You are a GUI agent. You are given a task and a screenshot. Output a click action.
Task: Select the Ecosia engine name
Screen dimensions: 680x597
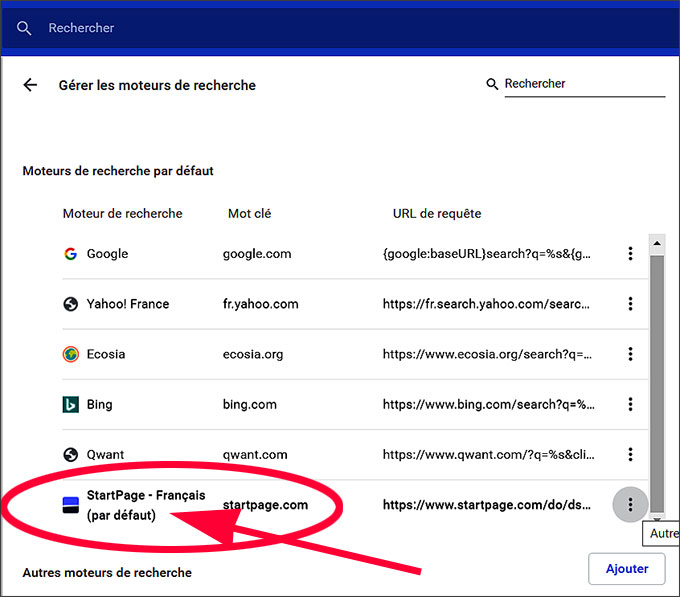coord(106,354)
